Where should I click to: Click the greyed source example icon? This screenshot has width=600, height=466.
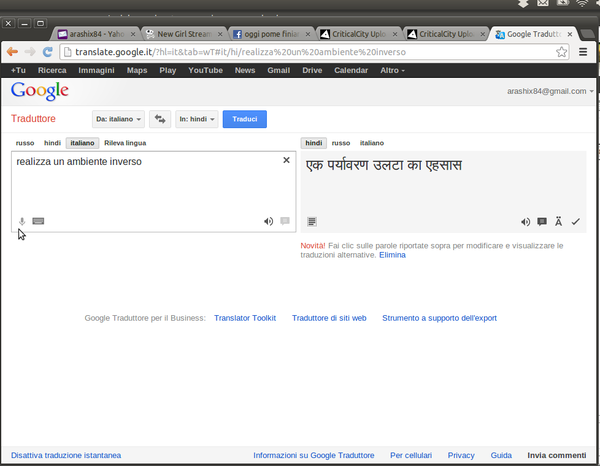tap(285, 221)
